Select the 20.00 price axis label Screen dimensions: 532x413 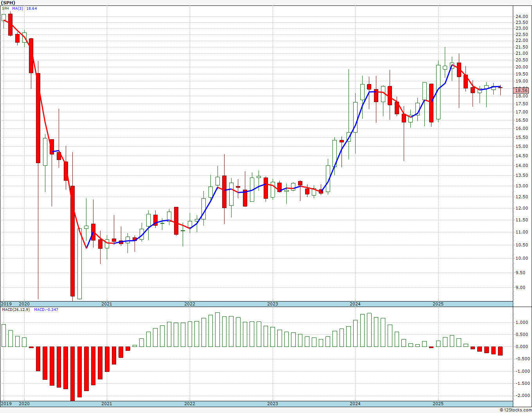[521, 66]
